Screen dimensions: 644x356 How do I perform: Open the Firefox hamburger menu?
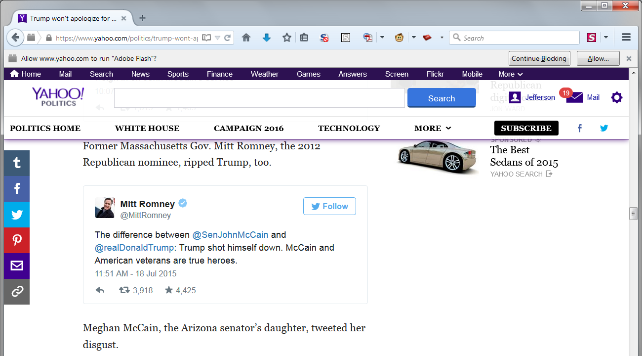pos(626,38)
